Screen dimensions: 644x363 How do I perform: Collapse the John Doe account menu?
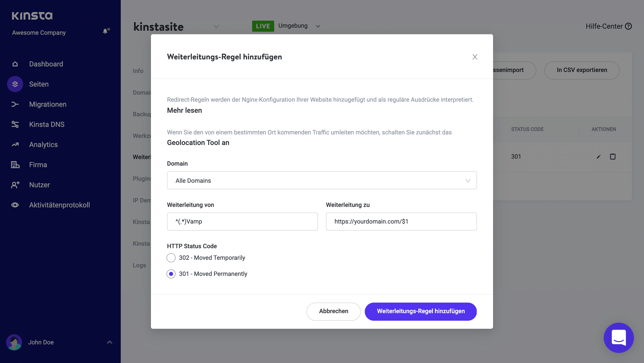click(x=109, y=342)
